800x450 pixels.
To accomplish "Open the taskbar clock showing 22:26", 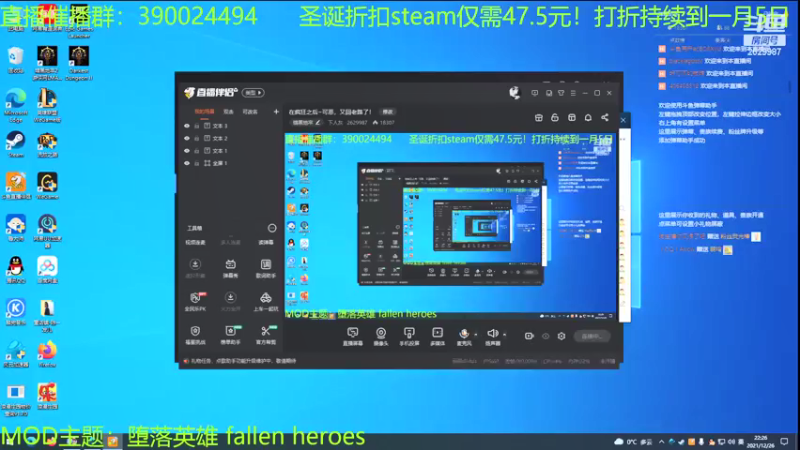I will point(760,442).
